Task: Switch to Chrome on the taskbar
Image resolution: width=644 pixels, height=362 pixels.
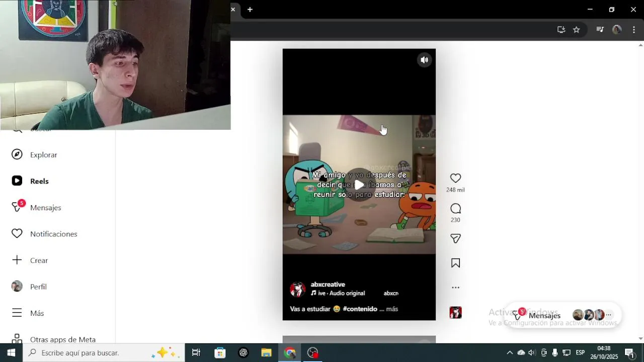Action: tap(290, 352)
